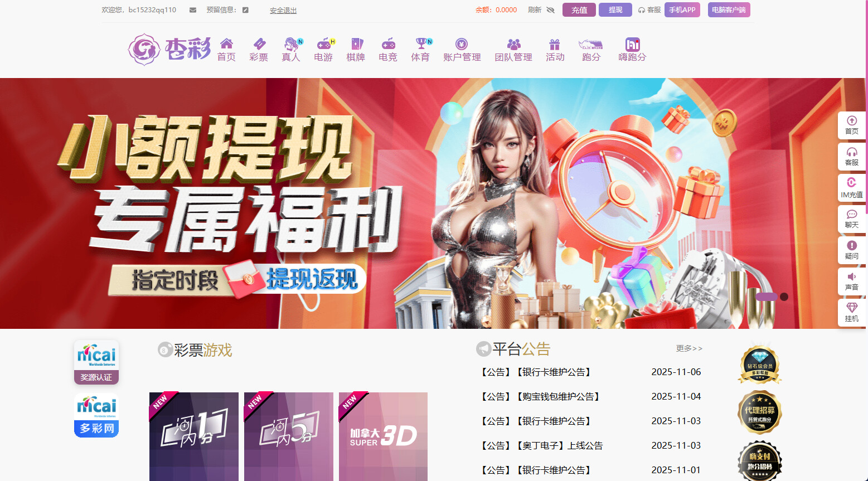
Task: Open the 真人 live casino menu
Action: click(291, 50)
